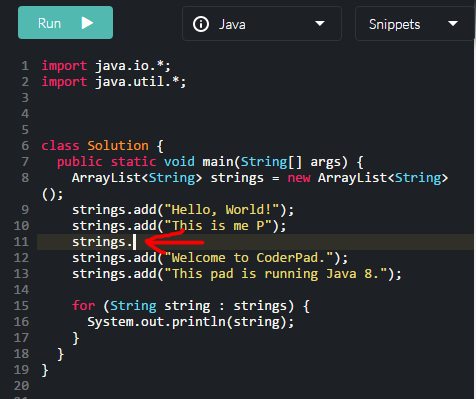Click the 'This is me P' string
This screenshot has width=476, height=399.
(218, 226)
